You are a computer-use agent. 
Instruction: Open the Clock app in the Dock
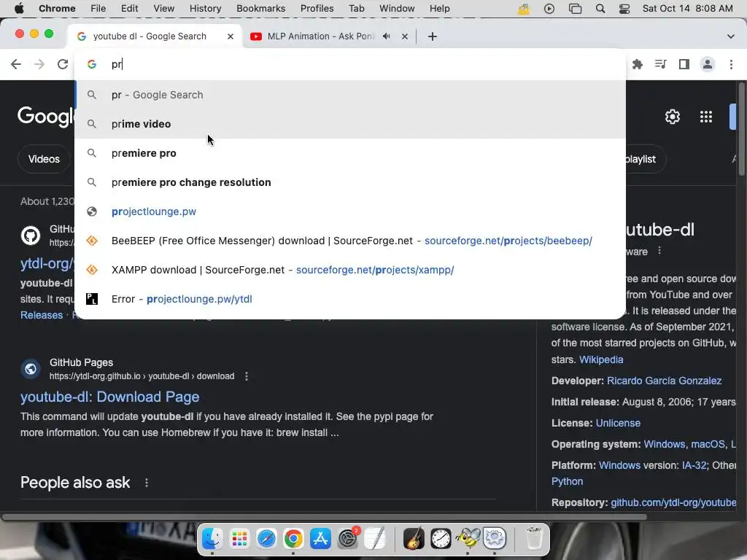point(441,539)
